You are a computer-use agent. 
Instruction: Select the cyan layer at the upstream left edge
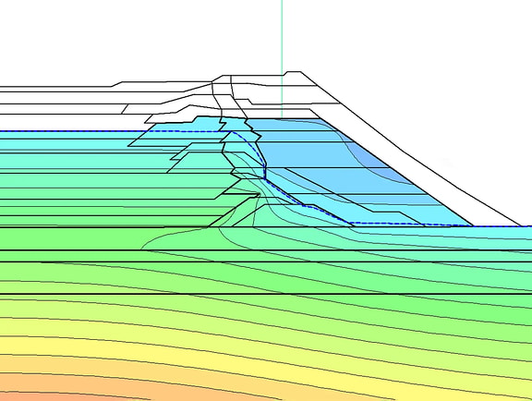(67, 135)
